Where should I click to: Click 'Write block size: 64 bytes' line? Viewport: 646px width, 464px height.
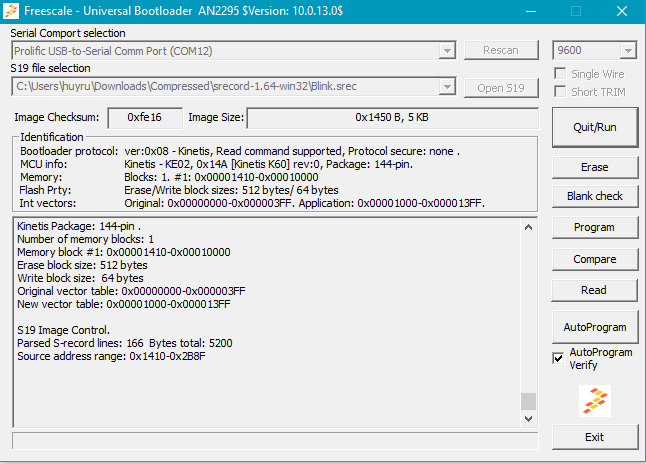pos(80,278)
